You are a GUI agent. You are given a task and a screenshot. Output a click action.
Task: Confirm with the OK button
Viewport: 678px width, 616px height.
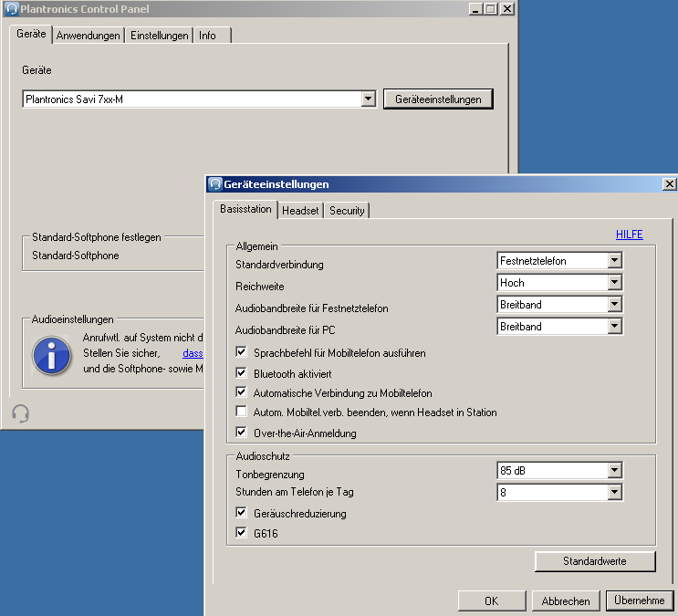492,600
